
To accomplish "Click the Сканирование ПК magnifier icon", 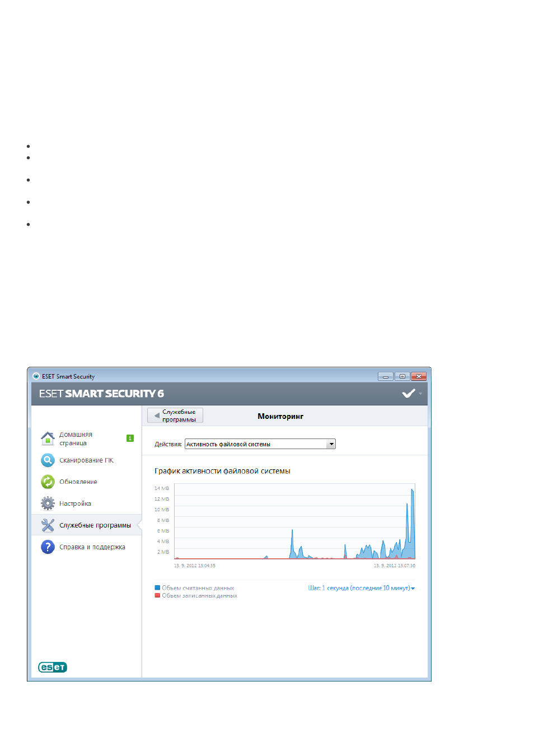I will 48,460.
